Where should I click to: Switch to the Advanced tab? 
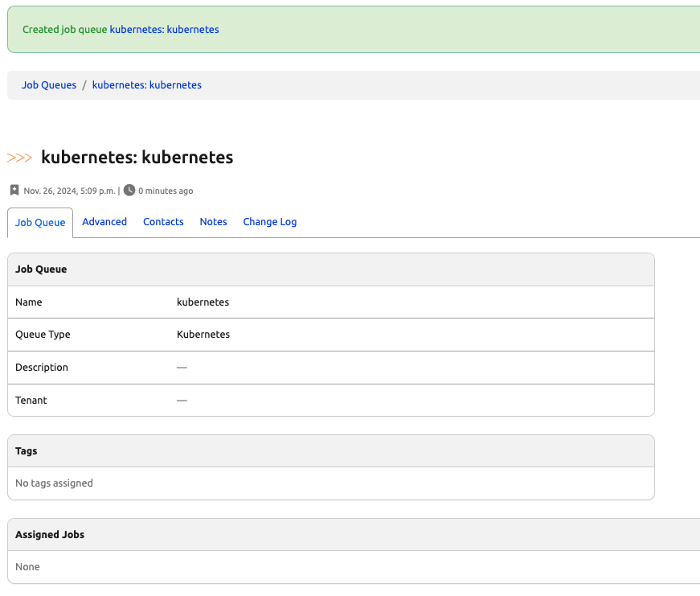pyautogui.click(x=104, y=222)
